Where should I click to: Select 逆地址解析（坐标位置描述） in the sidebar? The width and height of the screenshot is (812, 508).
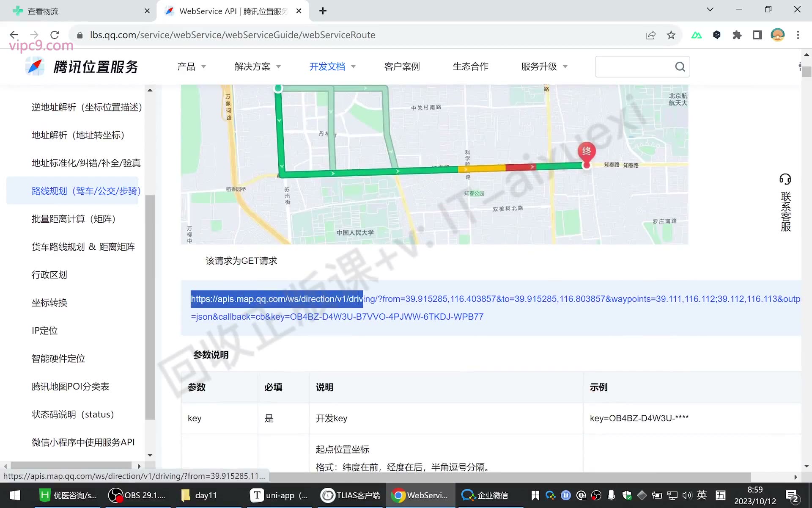[x=87, y=107]
